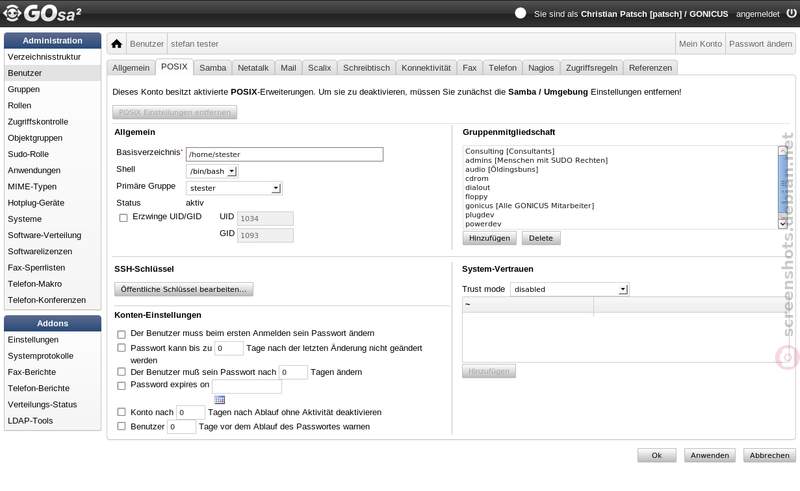Image resolution: width=800 pixels, height=491 pixels.
Task: Open the calendar date picker icon
Action: coord(219,400)
